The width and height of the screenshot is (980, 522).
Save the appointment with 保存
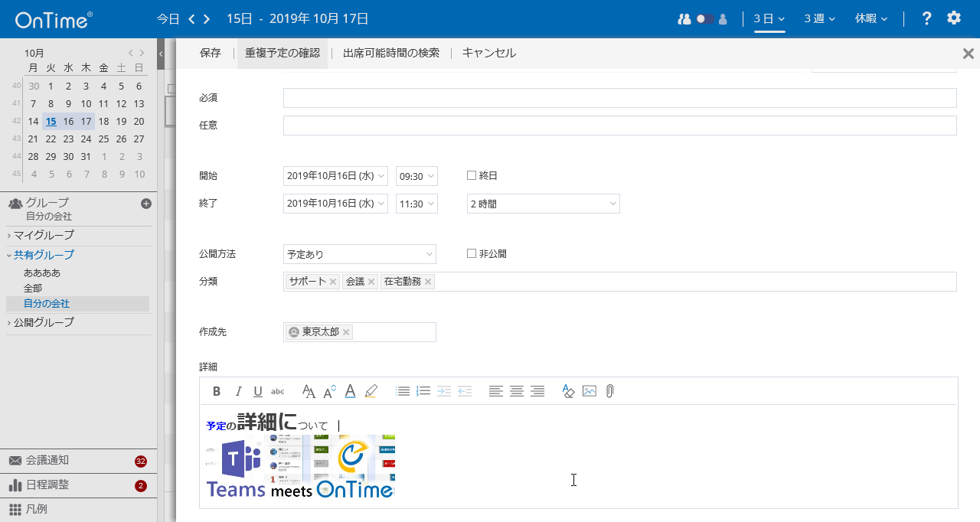point(210,53)
